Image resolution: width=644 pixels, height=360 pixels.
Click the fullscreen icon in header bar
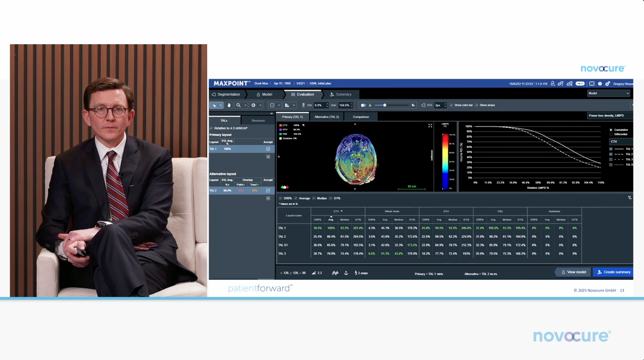coord(592,83)
